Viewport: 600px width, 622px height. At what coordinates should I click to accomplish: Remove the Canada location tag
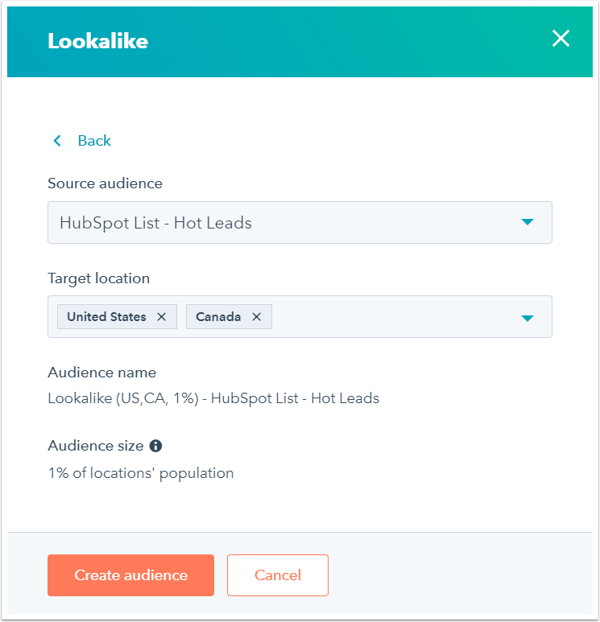tap(256, 317)
